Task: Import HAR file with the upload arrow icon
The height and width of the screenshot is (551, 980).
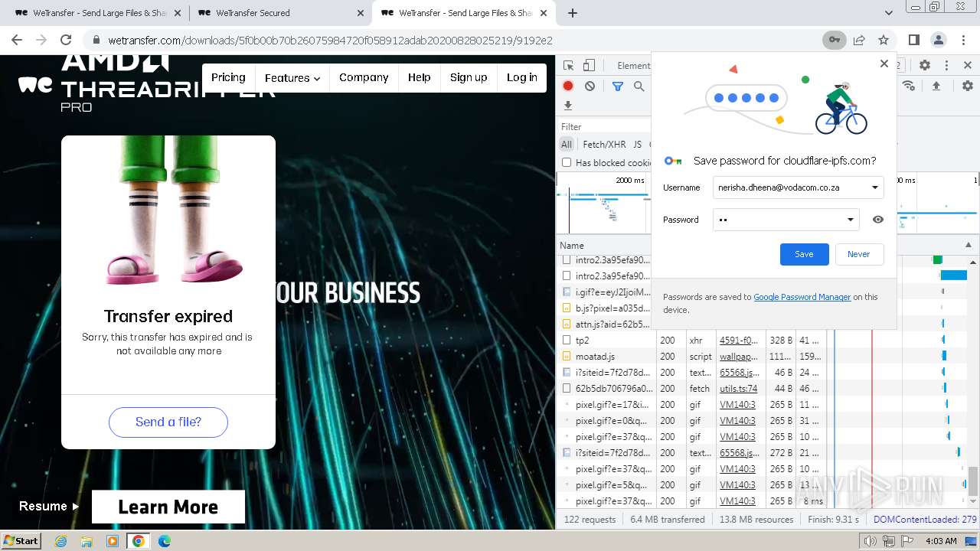Action: pos(936,86)
